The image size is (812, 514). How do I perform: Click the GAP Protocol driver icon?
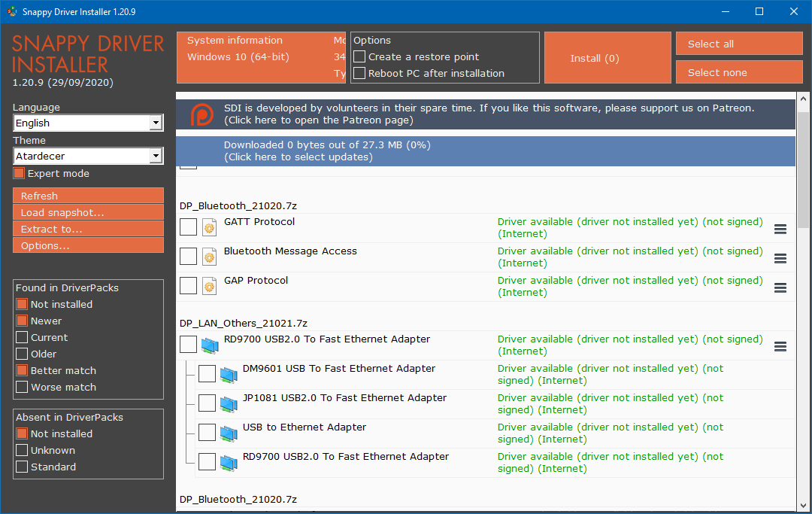tap(209, 285)
